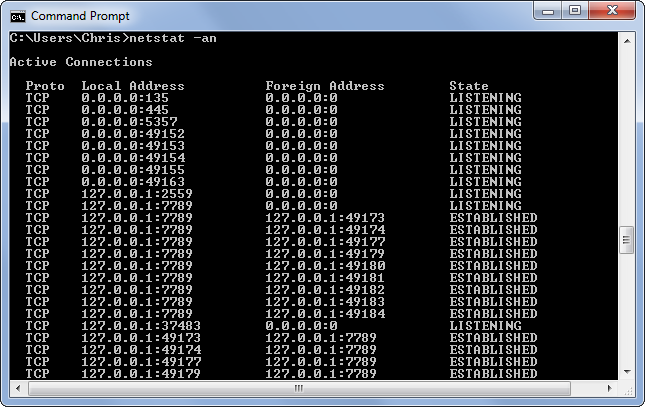Click the 'netstat -an' command text
This screenshot has height=407, width=645.
point(171,38)
